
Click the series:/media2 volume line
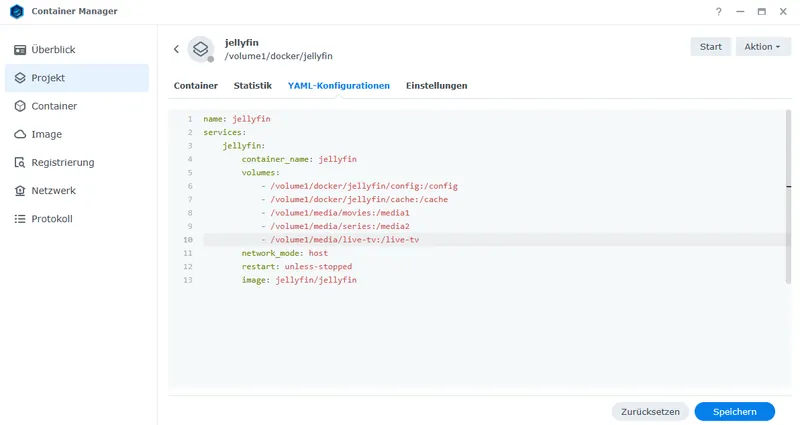pyautogui.click(x=335, y=226)
